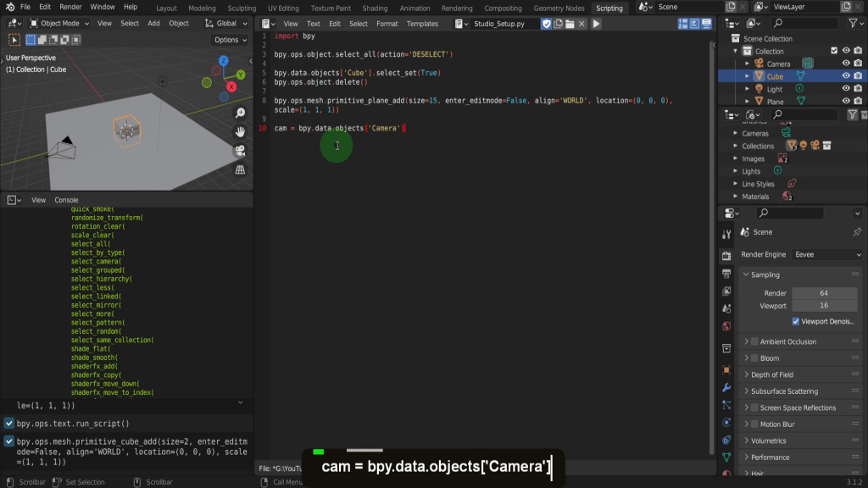The width and height of the screenshot is (868, 488).
Task: Switch to orthographic grid view icon
Action: [240, 169]
